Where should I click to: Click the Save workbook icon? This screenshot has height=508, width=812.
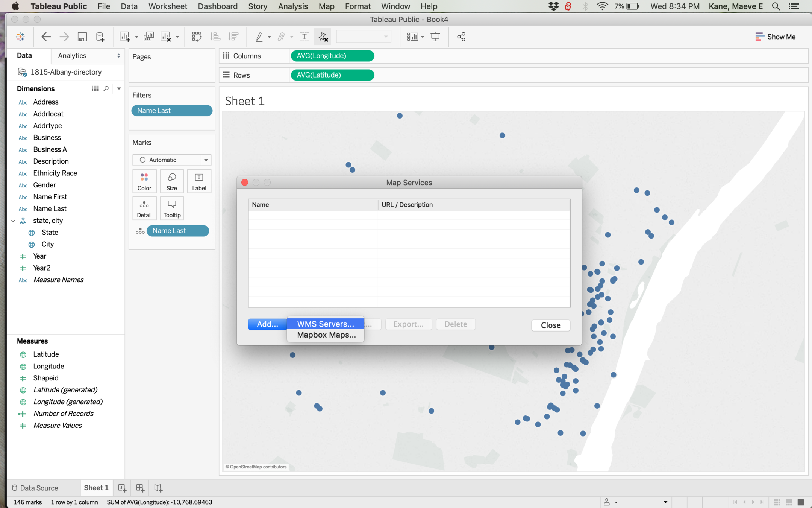click(x=82, y=37)
